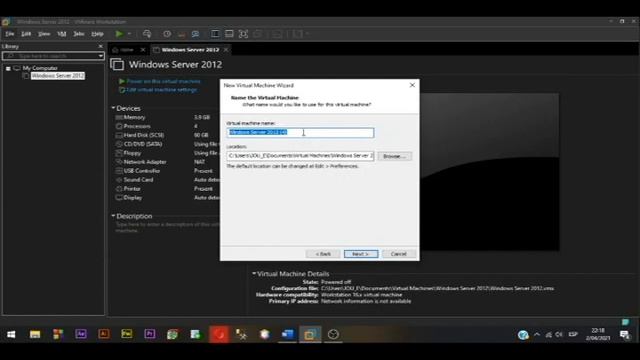
Task: Open the Library search dropdown arrow
Action: point(100,56)
